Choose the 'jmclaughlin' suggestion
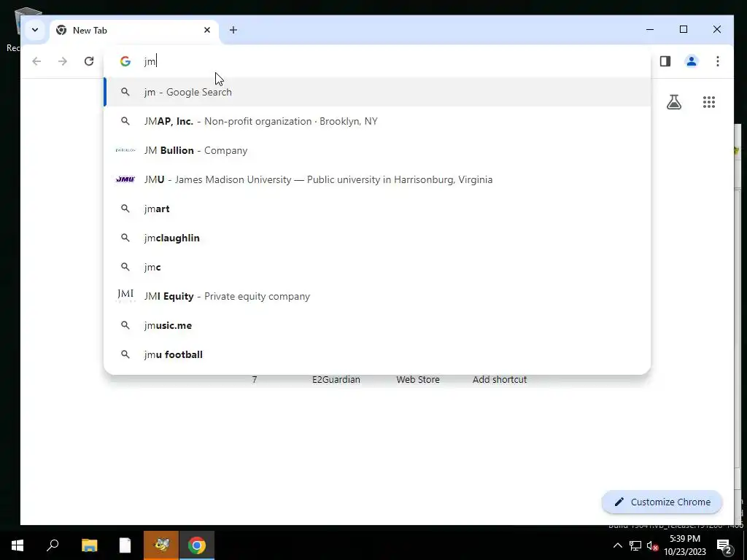Viewport: 747px width, 560px height. pyautogui.click(x=377, y=238)
